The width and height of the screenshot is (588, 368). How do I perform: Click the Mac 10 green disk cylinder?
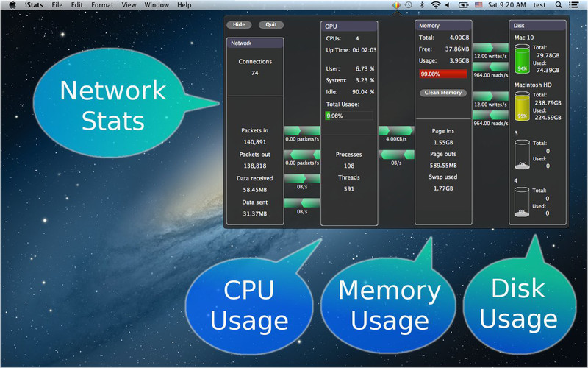(523, 60)
